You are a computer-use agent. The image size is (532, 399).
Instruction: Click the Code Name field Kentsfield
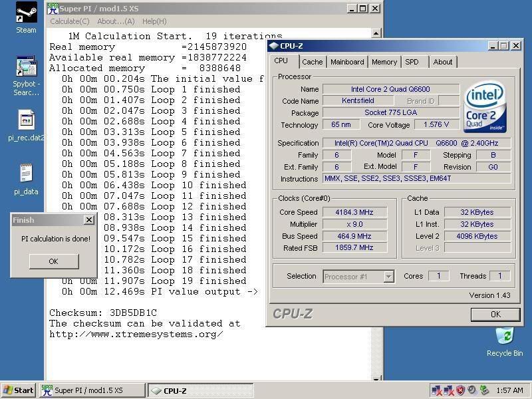358,100
